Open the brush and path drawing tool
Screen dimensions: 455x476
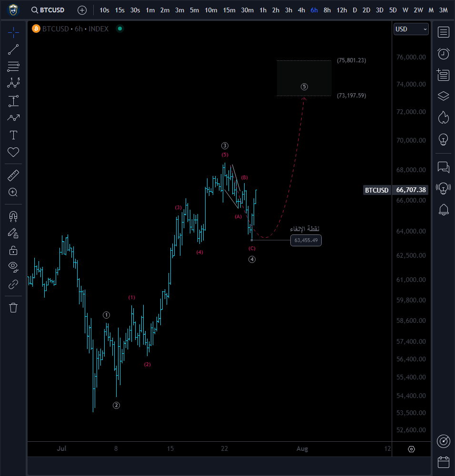(13, 118)
